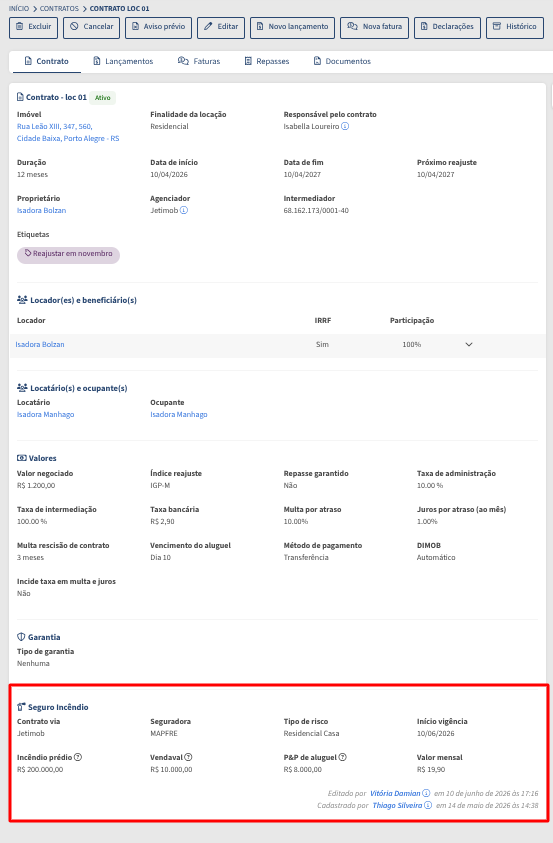Viewport: 553px width, 843px height.
Task: Switch to the Lançamentos tab
Action: point(123,62)
